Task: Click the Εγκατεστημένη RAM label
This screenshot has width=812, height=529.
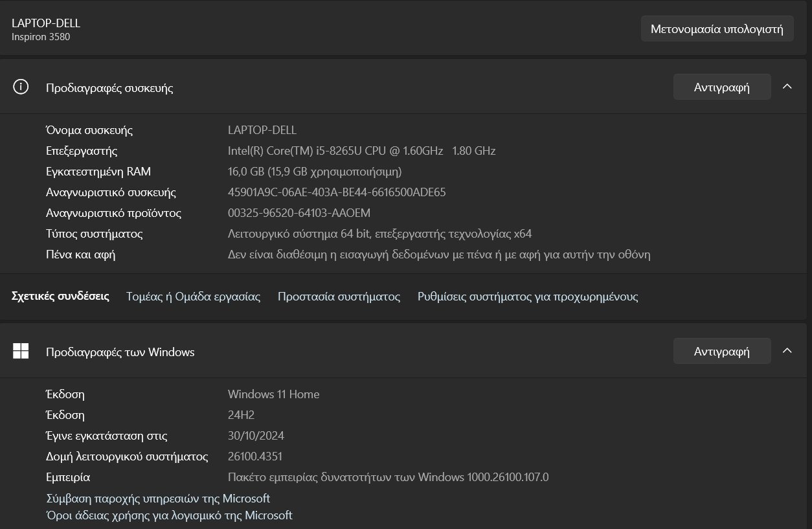Action: point(98,172)
